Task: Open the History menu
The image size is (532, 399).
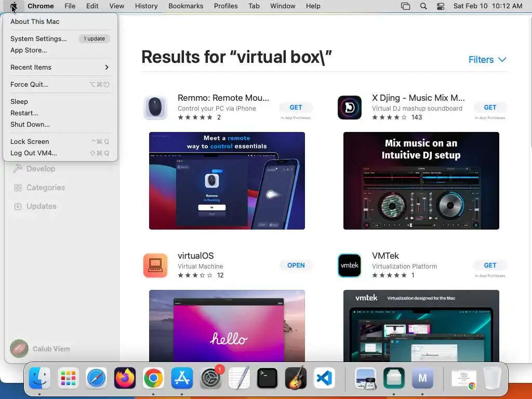Action: click(146, 6)
